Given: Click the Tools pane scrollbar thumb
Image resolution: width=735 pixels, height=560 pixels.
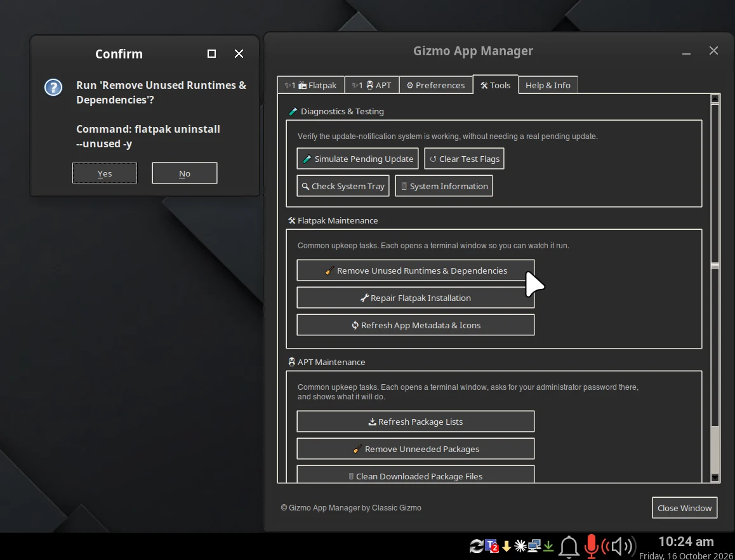Looking at the screenshot, I should coord(715,265).
